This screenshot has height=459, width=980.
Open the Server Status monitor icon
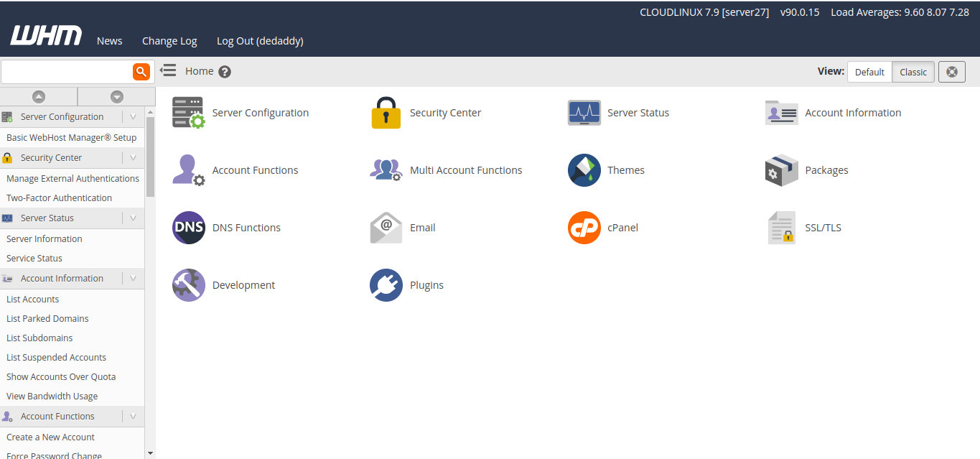click(584, 113)
